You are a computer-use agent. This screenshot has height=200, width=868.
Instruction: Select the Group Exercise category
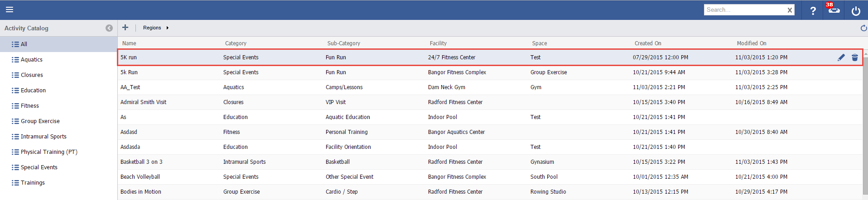pos(40,121)
